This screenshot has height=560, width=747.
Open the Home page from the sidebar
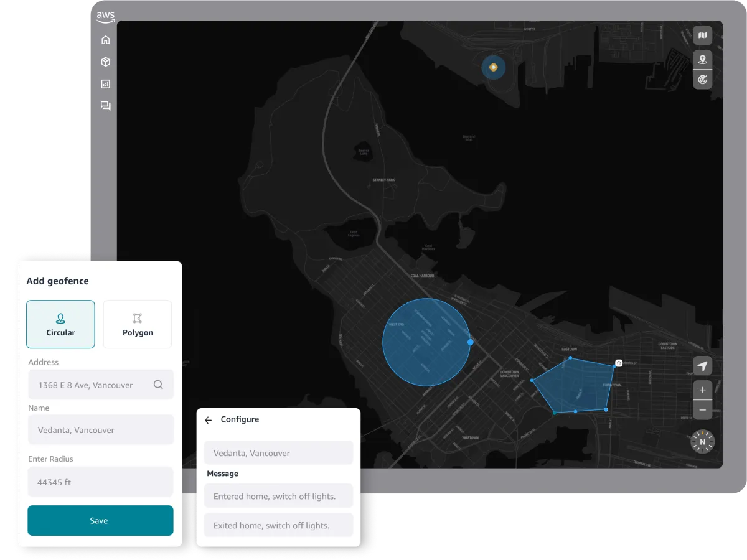tap(105, 39)
